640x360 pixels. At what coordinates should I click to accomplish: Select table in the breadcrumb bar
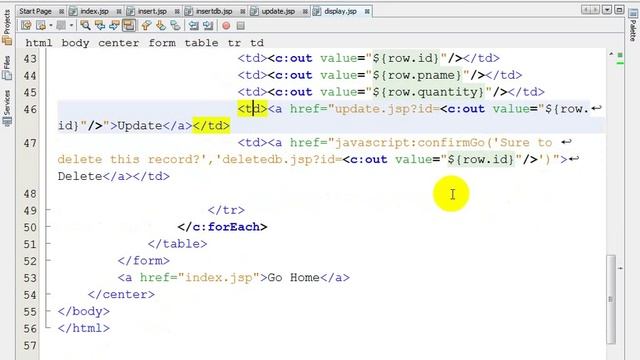click(x=201, y=43)
